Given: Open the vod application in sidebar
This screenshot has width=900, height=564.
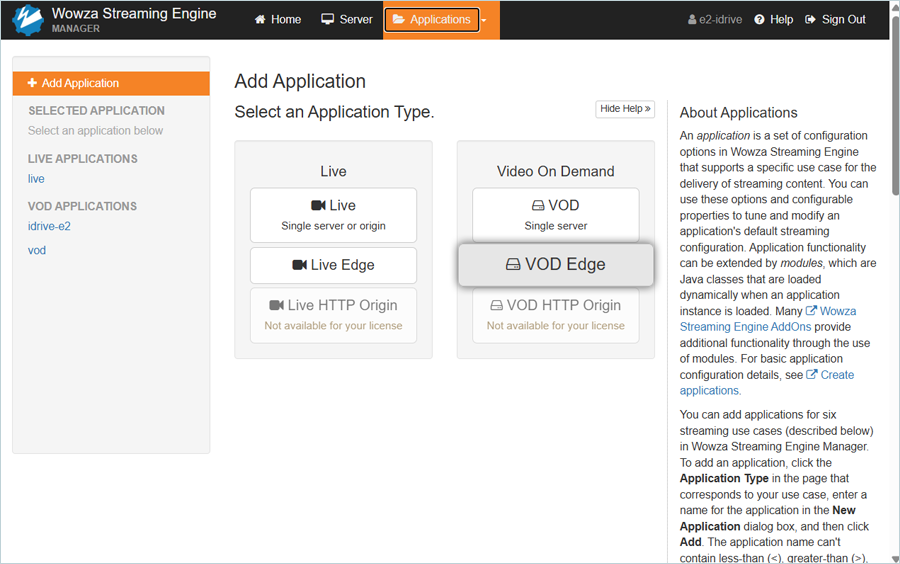Looking at the screenshot, I should point(37,251).
